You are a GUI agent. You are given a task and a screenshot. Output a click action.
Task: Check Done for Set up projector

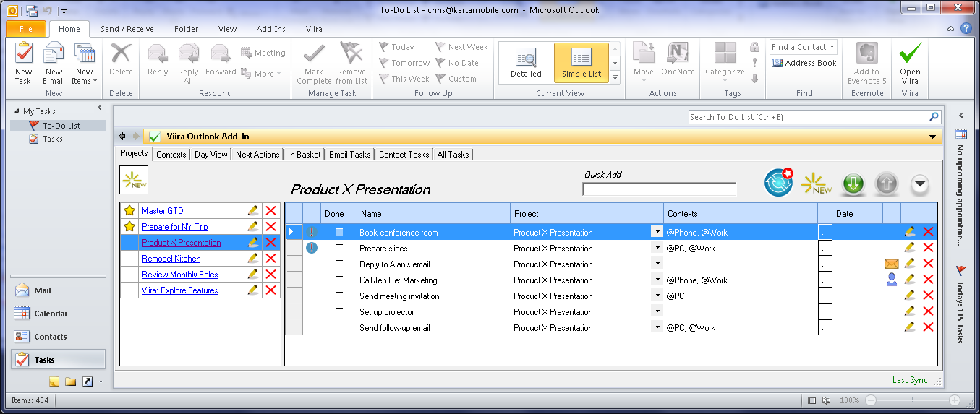[x=339, y=311]
